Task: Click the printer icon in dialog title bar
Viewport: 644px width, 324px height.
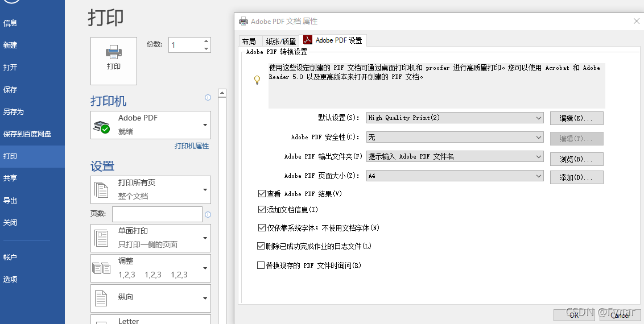Action: click(243, 22)
